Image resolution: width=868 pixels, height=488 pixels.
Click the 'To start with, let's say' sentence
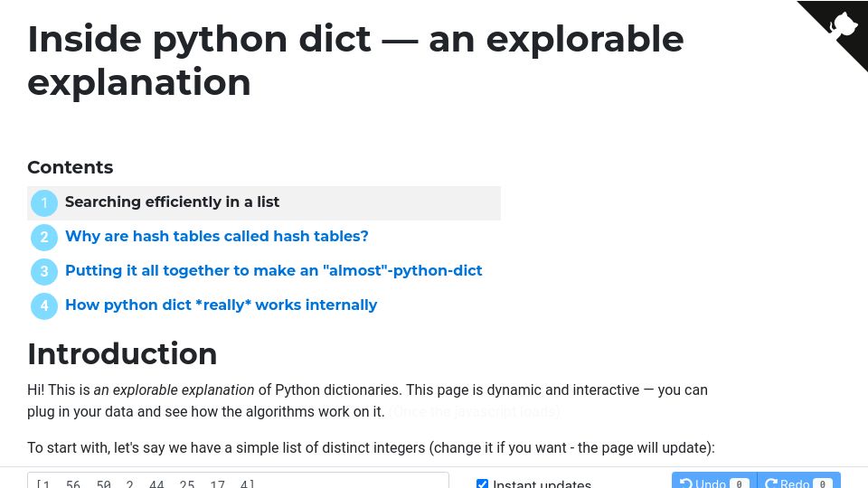point(371,447)
